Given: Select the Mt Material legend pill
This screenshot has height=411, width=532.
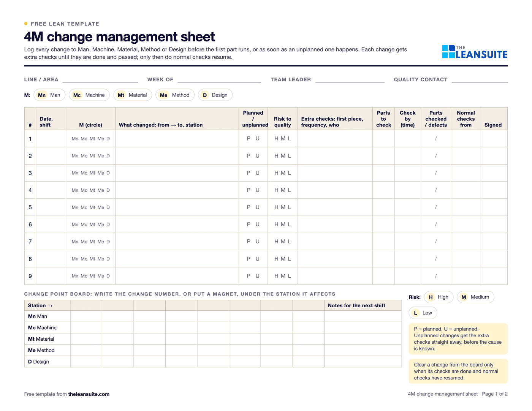Looking at the screenshot, I should click(133, 95).
